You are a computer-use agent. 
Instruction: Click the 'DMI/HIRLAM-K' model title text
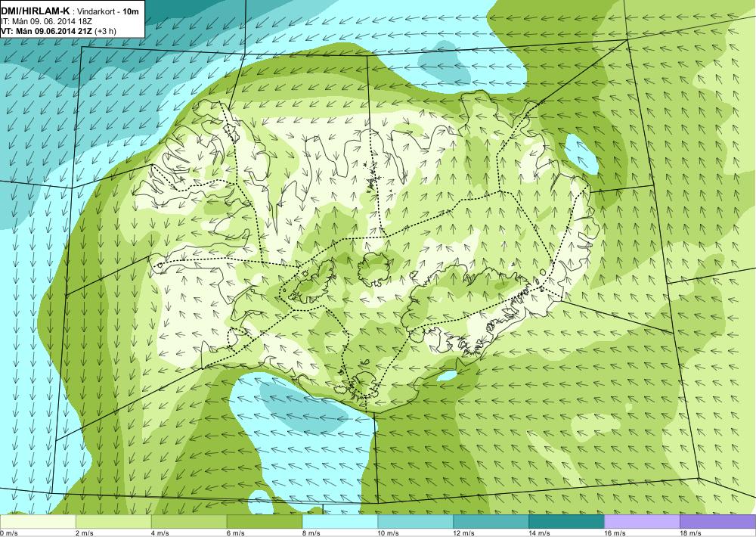pos(36,10)
